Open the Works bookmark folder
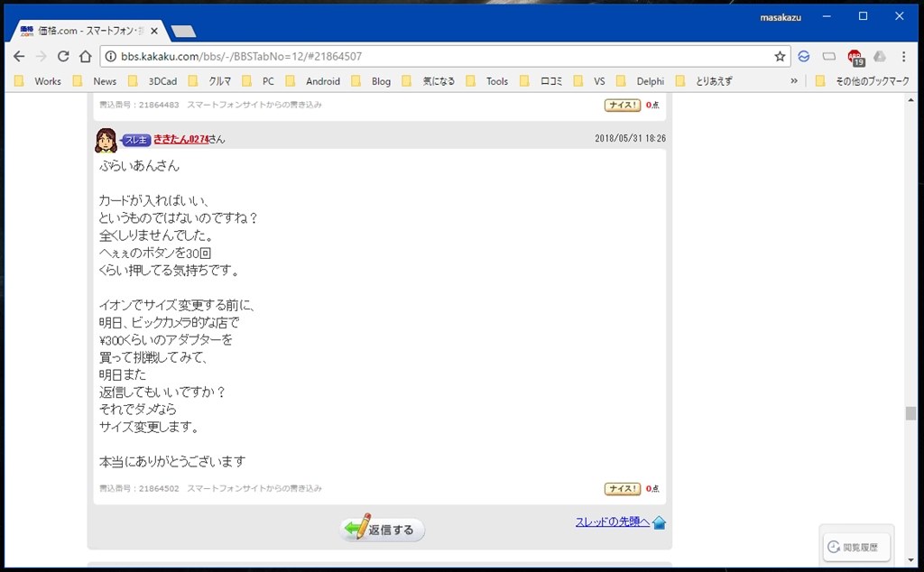The image size is (924, 572). 38,81
